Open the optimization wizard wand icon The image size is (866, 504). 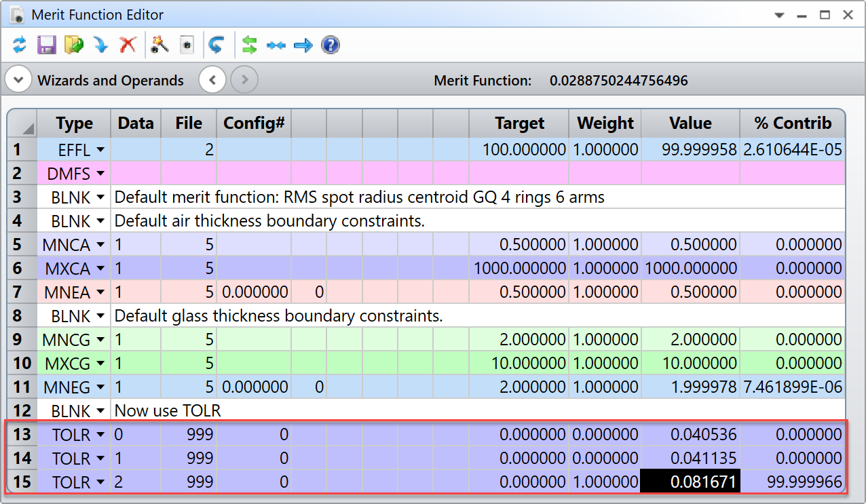159,45
